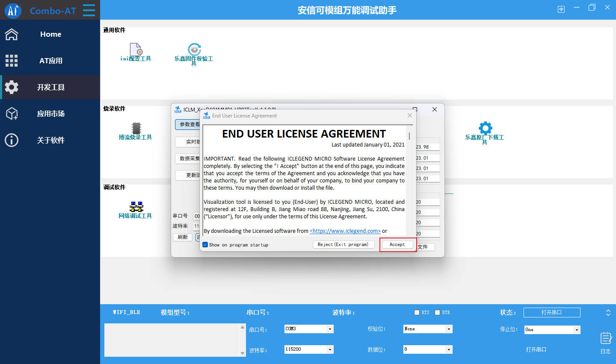The height and width of the screenshot is (364, 616).
Task: Open 应用市场 in the sidebar
Action: 50,114
